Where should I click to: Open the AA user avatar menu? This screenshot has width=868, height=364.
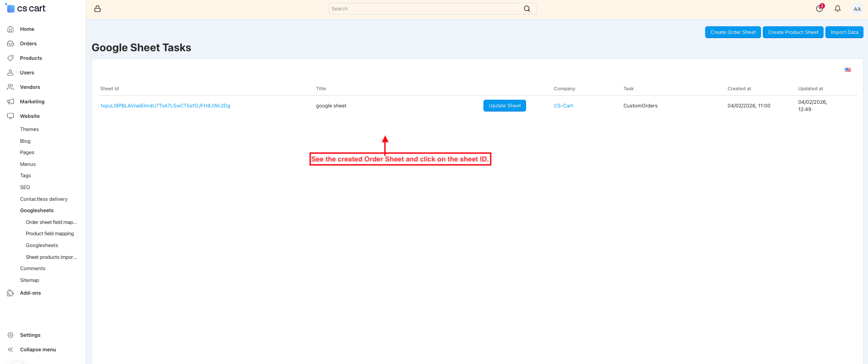[x=857, y=9]
